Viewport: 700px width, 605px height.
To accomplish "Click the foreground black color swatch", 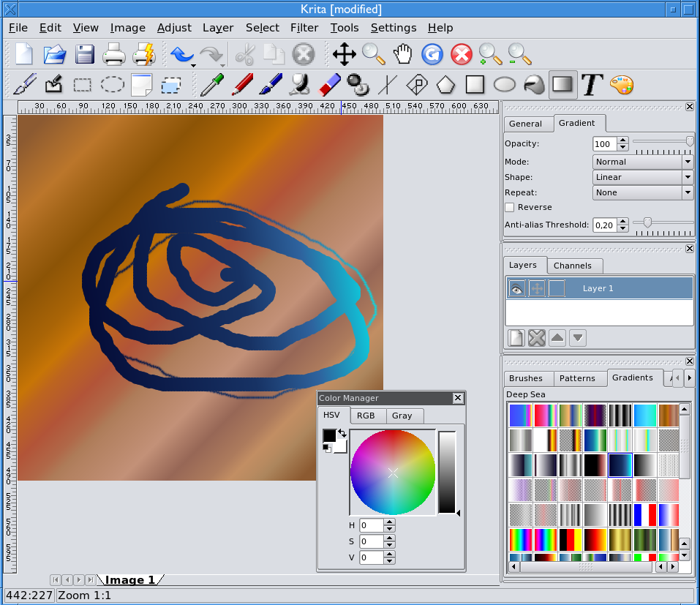I will click(329, 435).
